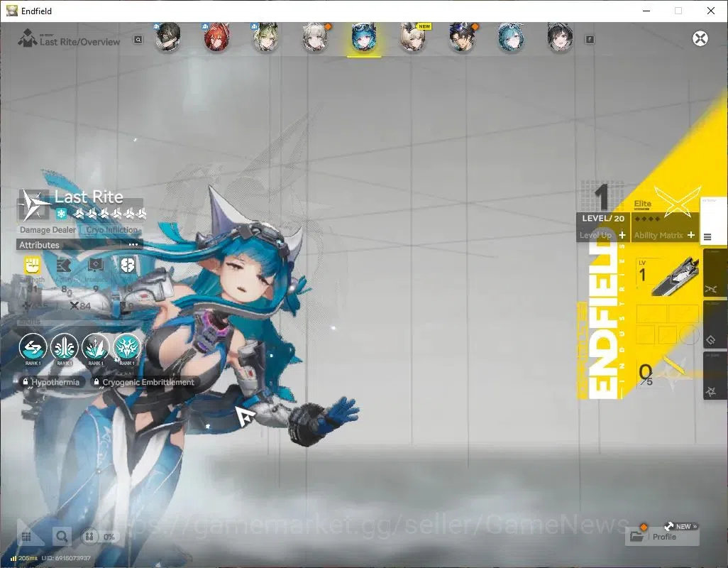Image resolution: width=728 pixels, height=568 pixels.
Task: Open the locked Hypothermia talent
Action: [52, 382]
